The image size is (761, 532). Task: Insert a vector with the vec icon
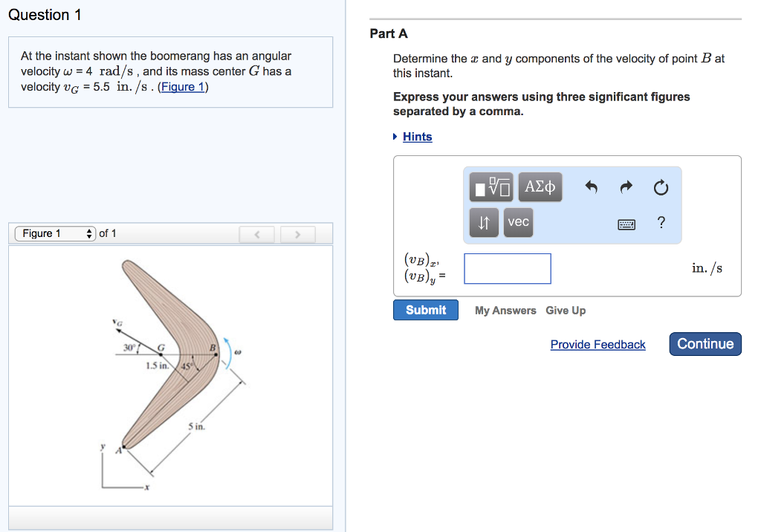point(517,222)
